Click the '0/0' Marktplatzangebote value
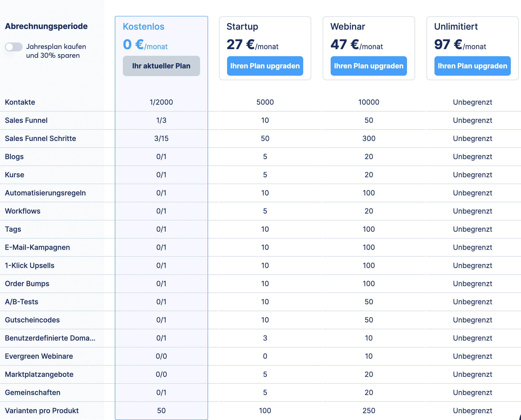The height and width of the screenshot is (420, 521). click(161, 374)
